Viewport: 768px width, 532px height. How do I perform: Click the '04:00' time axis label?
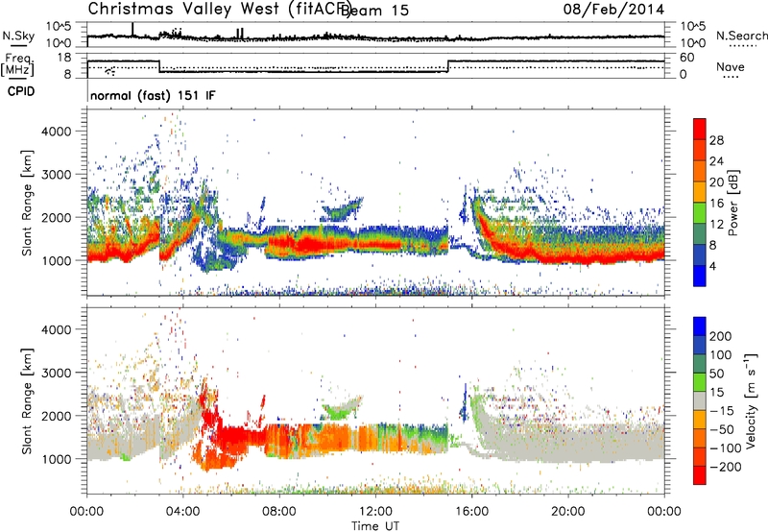tap(183, 512)
